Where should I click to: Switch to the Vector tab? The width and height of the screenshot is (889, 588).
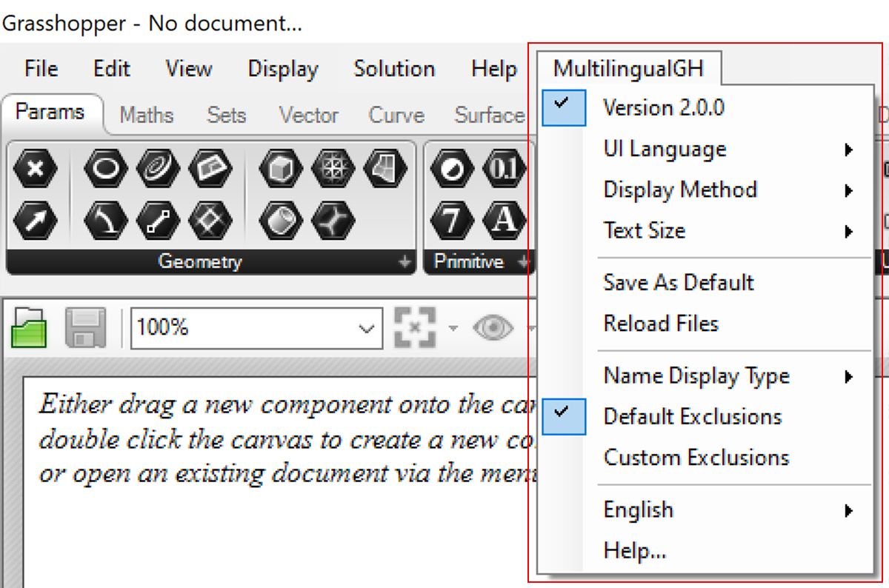coord(308,116)
